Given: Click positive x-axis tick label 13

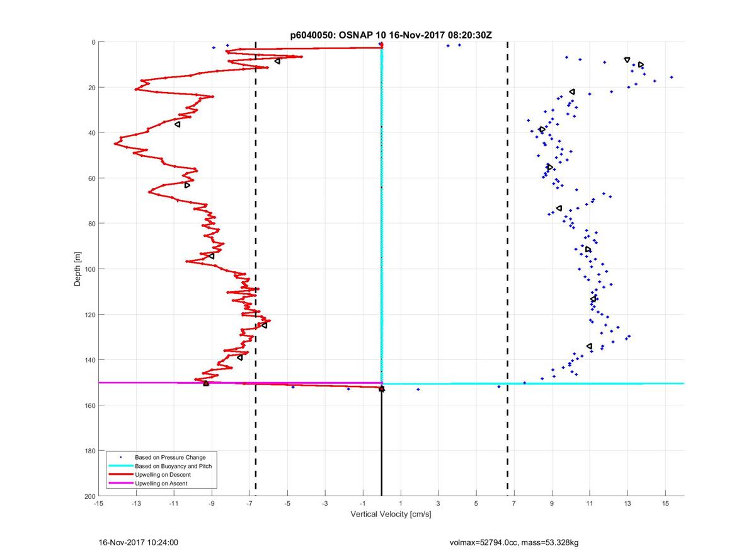Looking at the screenshot, I should [x=627, y=503].
